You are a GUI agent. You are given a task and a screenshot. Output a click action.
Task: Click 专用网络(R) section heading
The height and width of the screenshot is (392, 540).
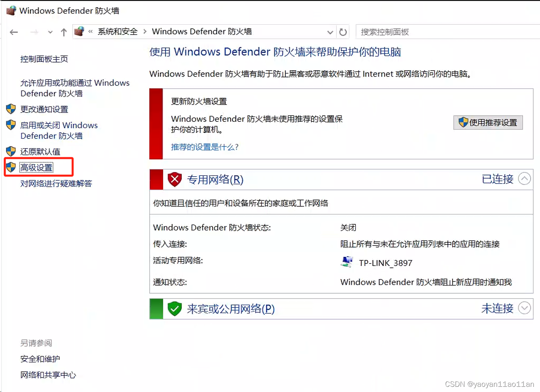tap(215, 180)
